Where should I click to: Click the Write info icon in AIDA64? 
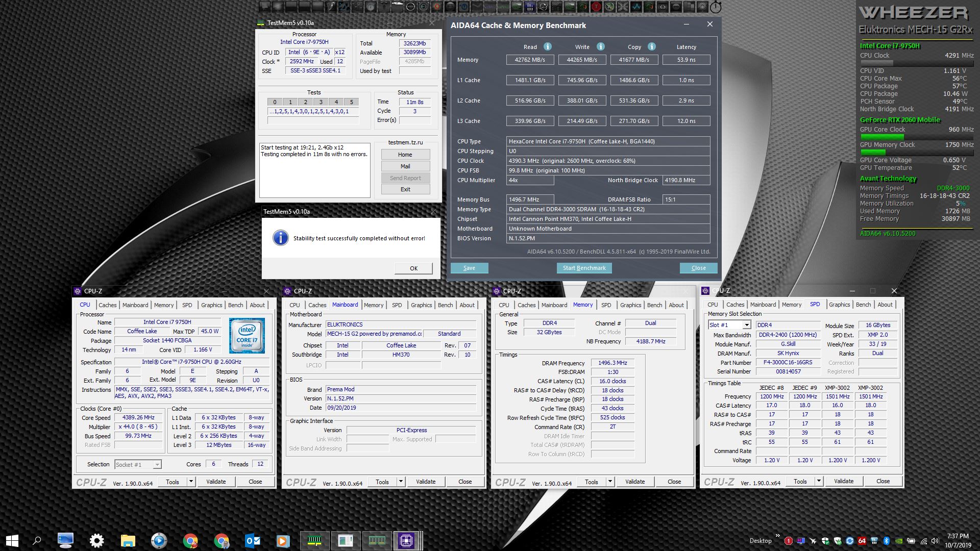point(600,46)
